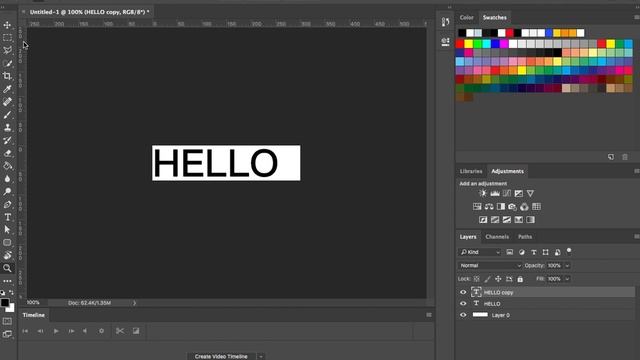Click the Create Video Timeline button
Image resolution: width=640 pixels, height=360 pixels.
click(221, 356)
